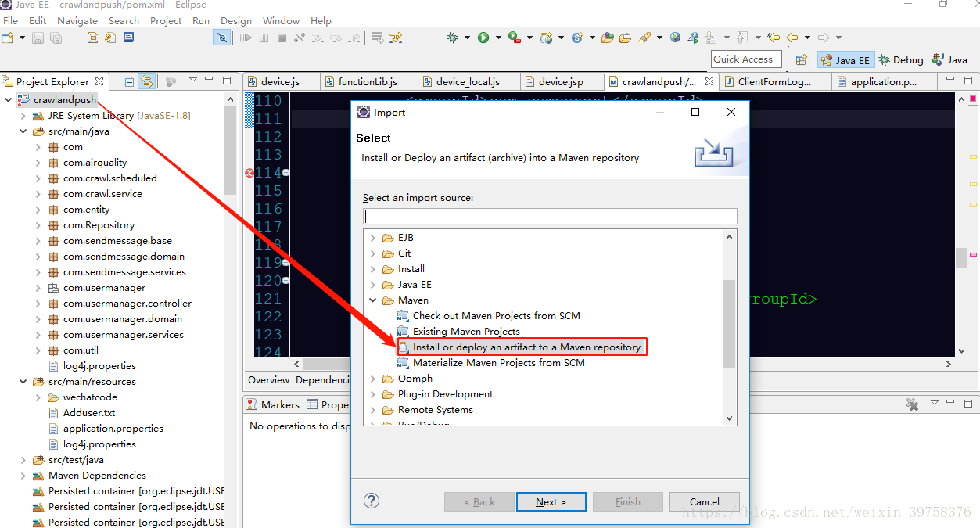The height and width of the screenshot is (528, 980).
Task: Expand the Java EE folder in import list
Action: (373, 285)
